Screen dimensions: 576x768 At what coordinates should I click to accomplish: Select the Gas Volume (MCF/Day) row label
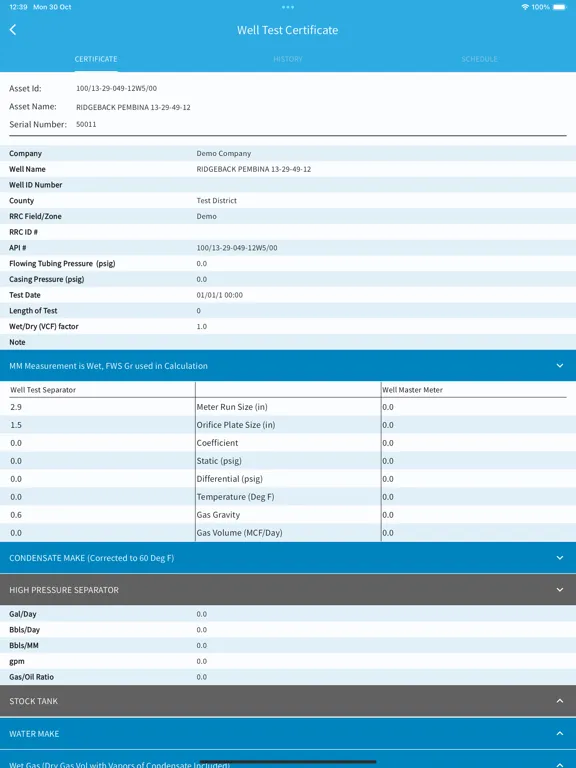(x=240, y=533)
